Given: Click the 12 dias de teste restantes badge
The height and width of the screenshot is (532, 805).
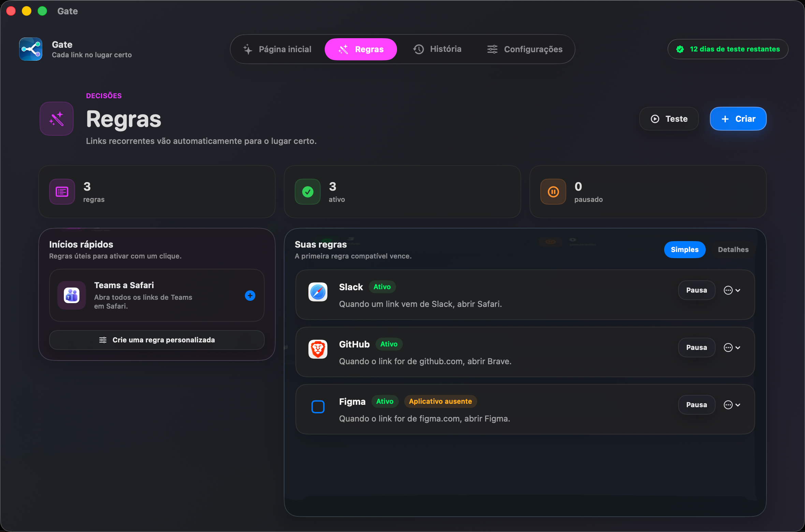Looking at the screenshot, I should (728, 49).
